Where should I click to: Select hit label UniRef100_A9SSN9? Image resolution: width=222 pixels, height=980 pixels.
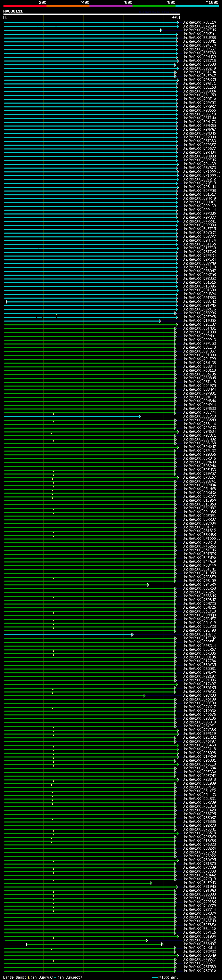(199, 420)
